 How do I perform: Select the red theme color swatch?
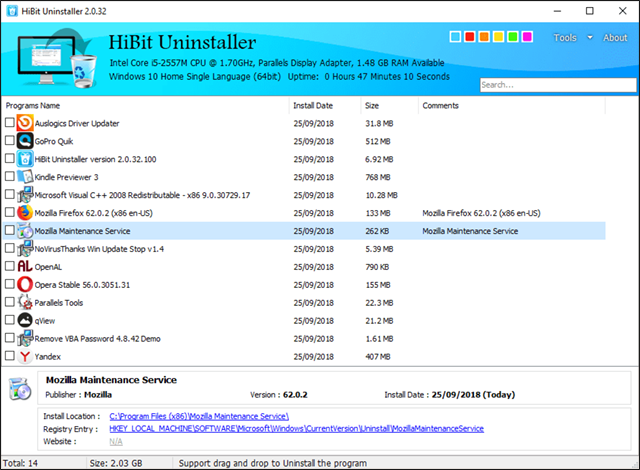click(470, 37)
